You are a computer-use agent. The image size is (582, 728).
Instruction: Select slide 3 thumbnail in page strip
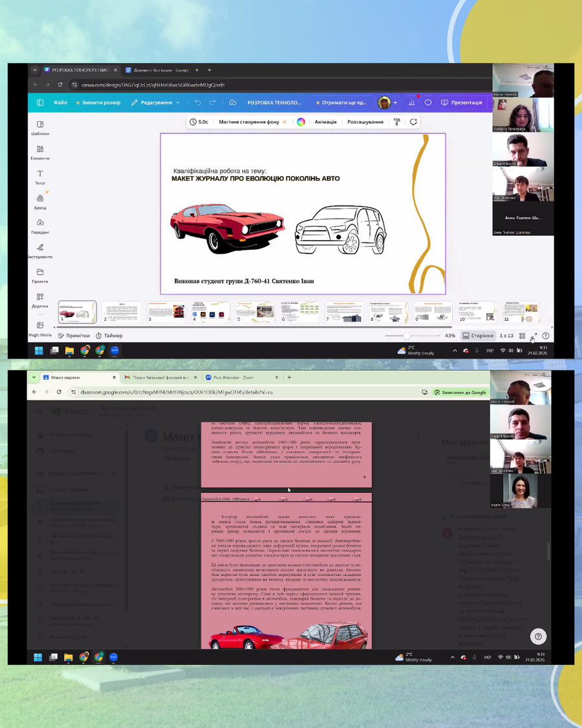tap(166, 311)
